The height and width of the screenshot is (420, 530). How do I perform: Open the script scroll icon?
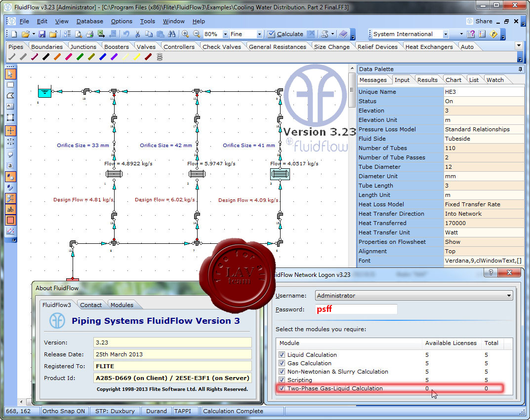pyautogui.click(x=325, y=34)
